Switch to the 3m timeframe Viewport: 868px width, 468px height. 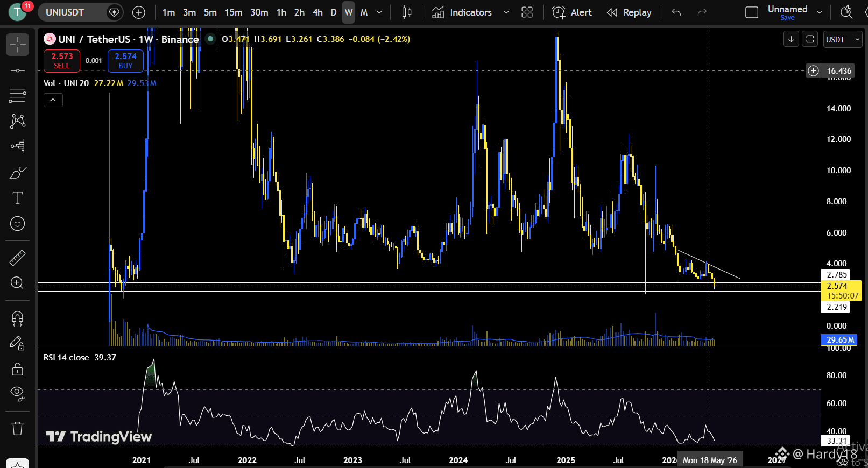pyautogui.click(x=189, y=12)
